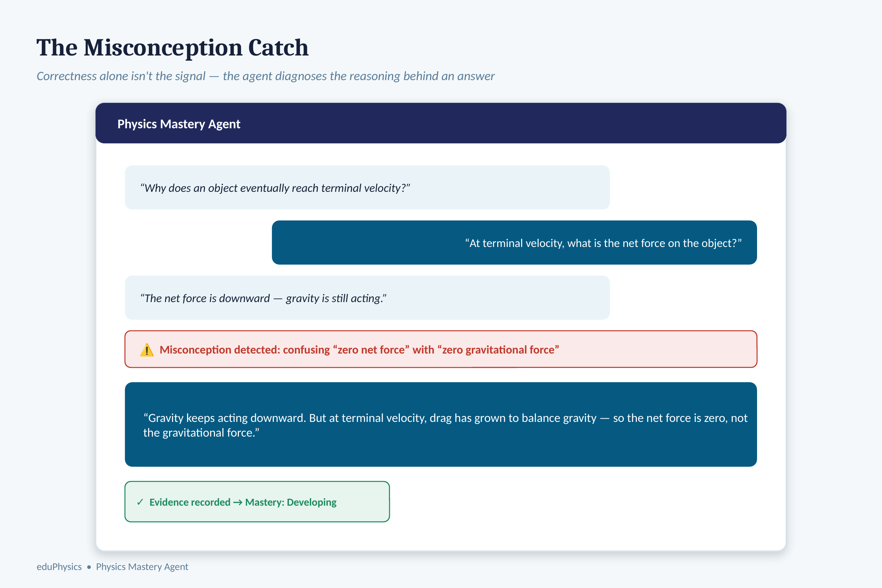Click the italic subtitle about correctness
The image size is (882, 588).
tap(265, 76)
